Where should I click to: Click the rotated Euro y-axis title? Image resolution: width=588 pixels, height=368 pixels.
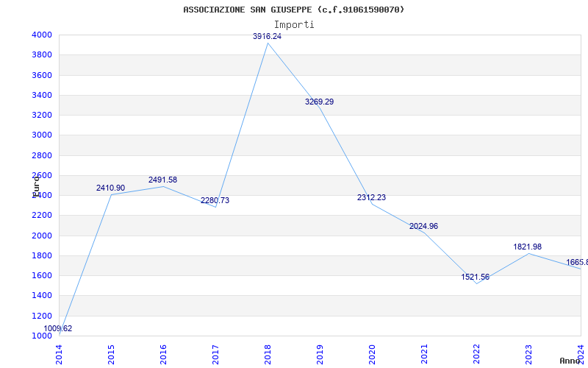coord(36,186)
